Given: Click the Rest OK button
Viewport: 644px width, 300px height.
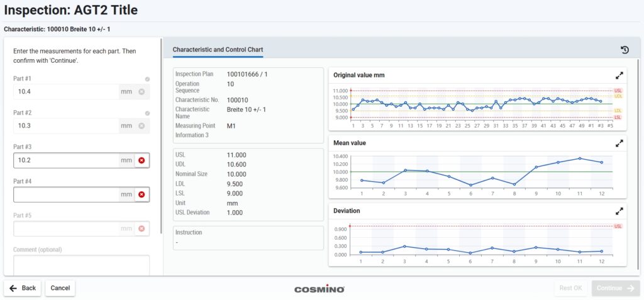Looking at the screenshot, I should (x=571, y=288).
